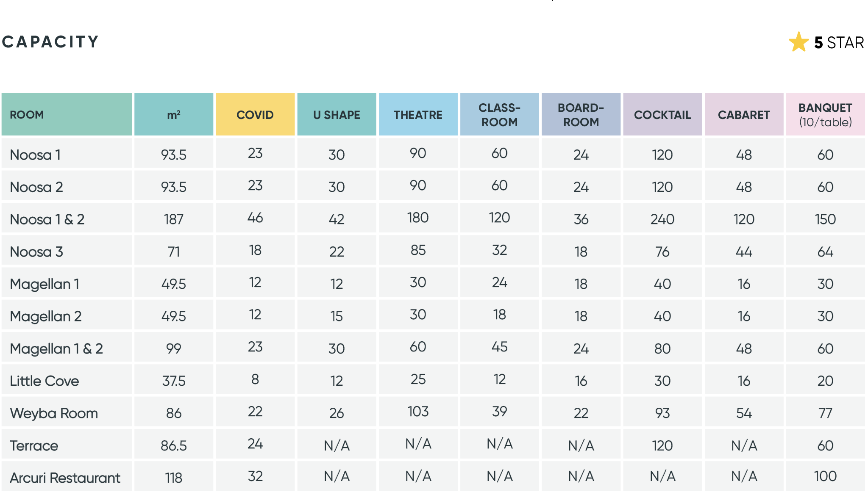Select the BANQUET (10/table) column header

825,114
